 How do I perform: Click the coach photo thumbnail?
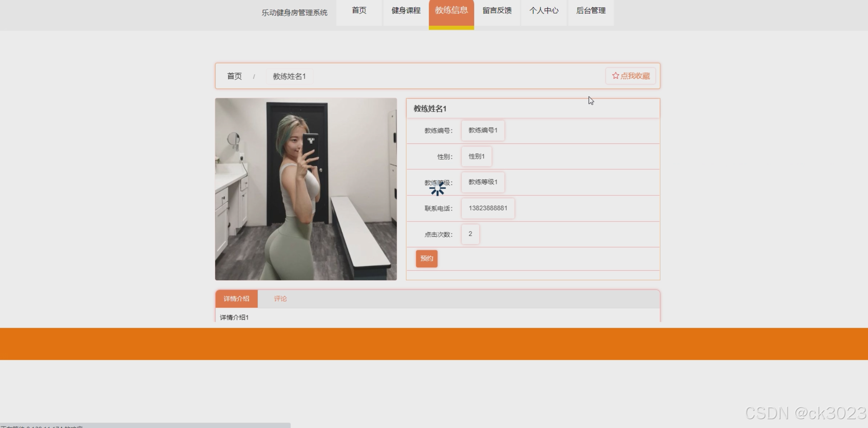coord(306,189)
